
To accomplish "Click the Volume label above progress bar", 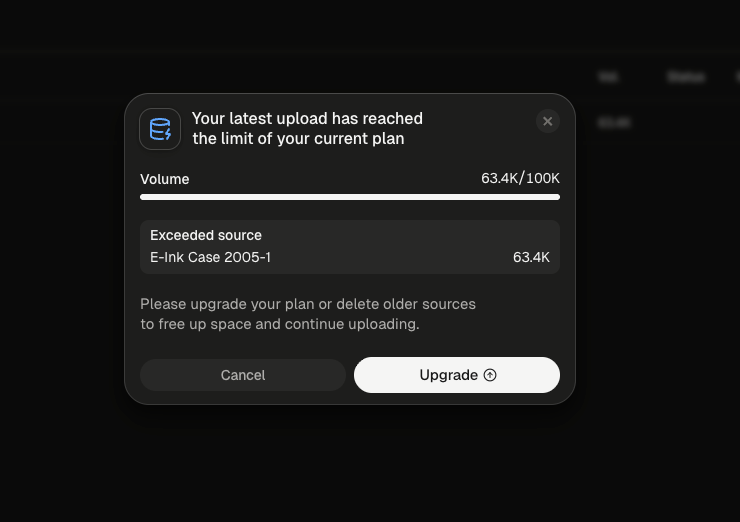I will click(x=165, y=179).
